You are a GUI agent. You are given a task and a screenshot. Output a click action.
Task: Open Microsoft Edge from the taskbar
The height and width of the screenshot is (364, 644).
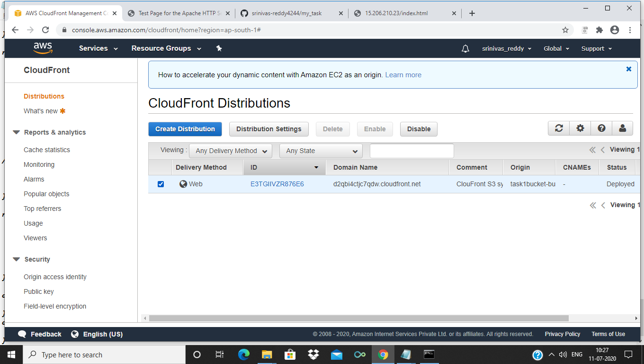pos(244,355)
